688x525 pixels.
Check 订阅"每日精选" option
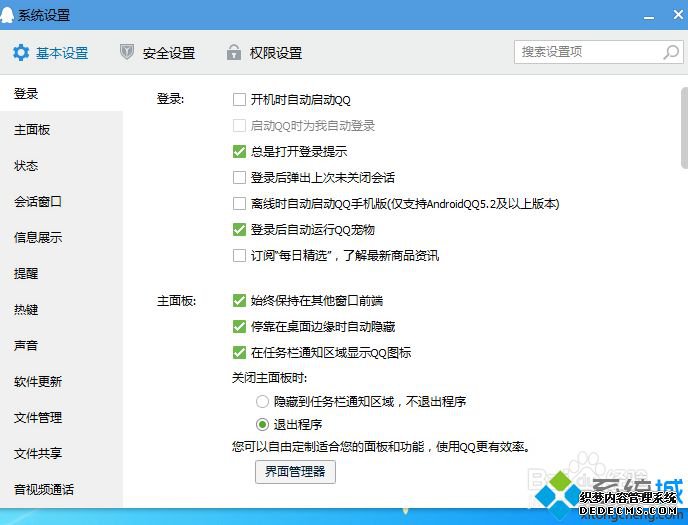(239, 255)
